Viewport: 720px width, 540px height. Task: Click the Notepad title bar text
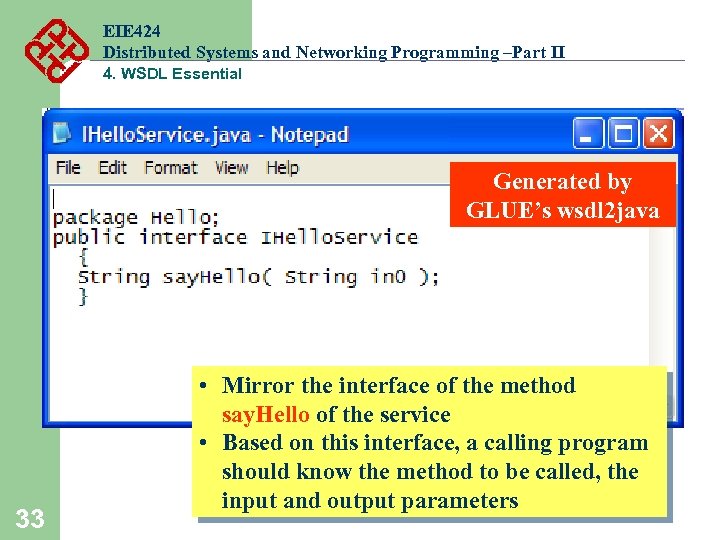215,135
